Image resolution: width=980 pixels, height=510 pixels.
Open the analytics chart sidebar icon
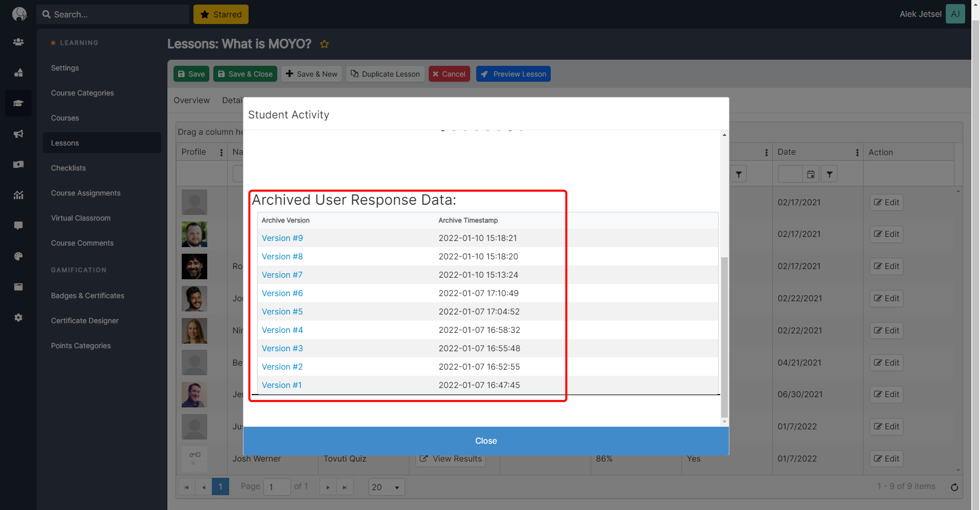[18, 195]
